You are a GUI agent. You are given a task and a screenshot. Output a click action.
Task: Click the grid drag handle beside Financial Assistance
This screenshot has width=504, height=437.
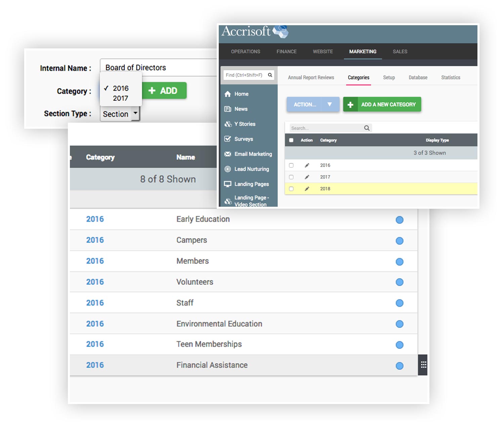423,365
